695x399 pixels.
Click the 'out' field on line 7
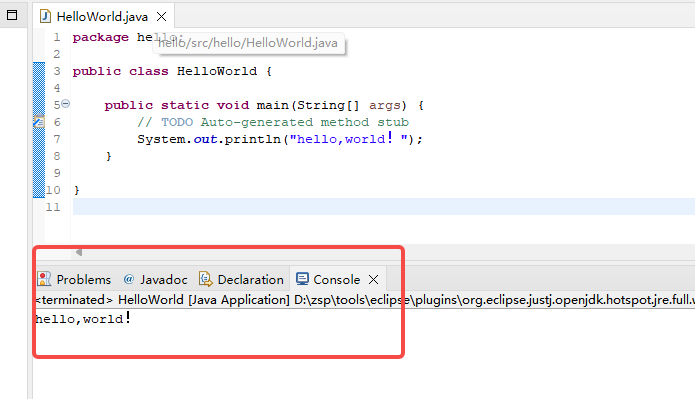click(x=205, y=139)
